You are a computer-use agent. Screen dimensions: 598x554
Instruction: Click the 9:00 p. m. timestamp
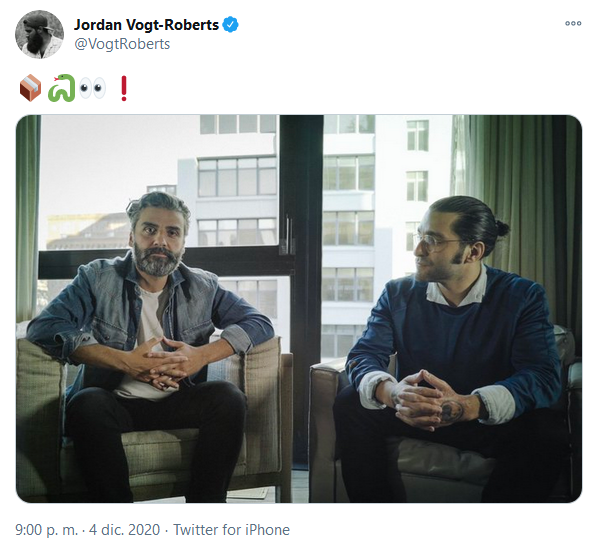click(x=46, y=530)
